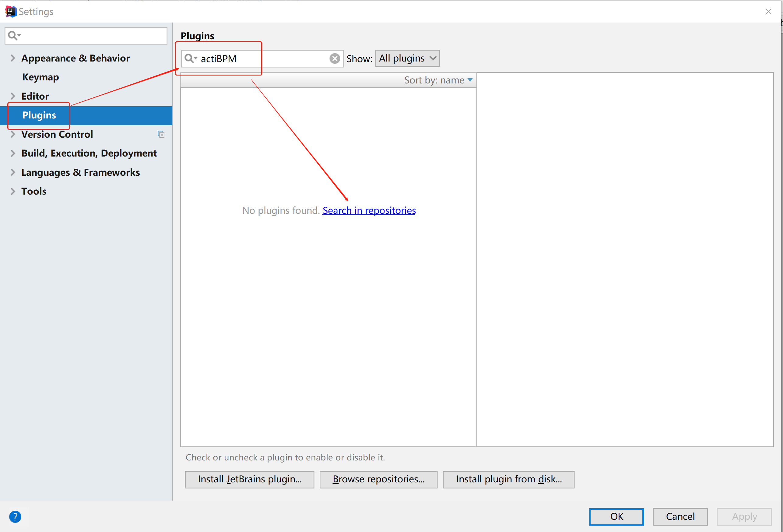Image resolution: width=783 pixels, height=532 pixels.
Task: Expand the Version Control section
Action: coord(13,134)
